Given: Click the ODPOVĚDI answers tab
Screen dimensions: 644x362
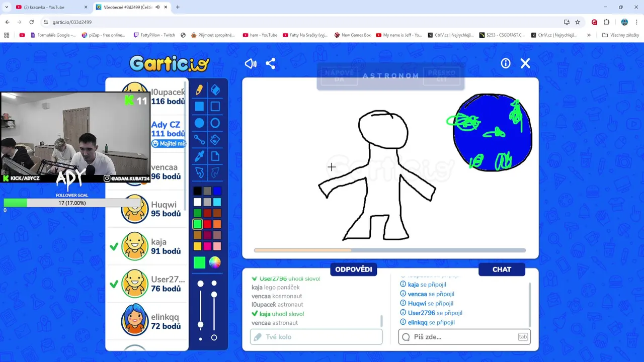Looking at the screenshot, I should pos(354,269).
